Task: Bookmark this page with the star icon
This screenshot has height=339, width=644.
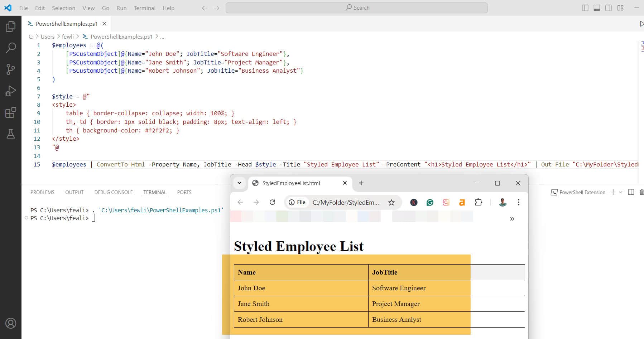Action: point(391,203)
